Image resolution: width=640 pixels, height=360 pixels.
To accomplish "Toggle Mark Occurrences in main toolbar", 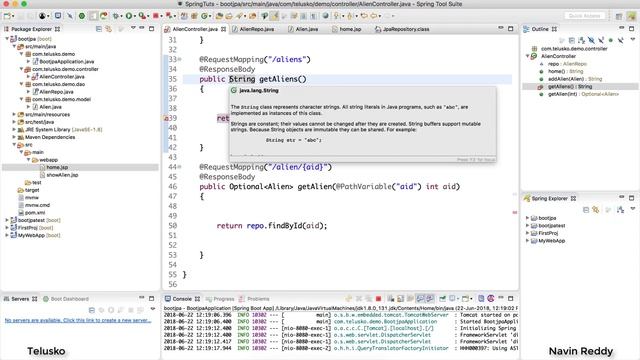I will click(274, 16).
